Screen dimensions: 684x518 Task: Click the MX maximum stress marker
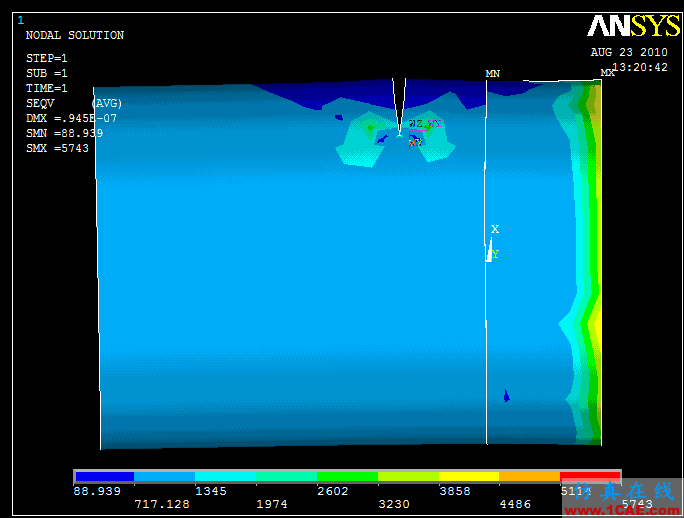[x=607, y=73]
